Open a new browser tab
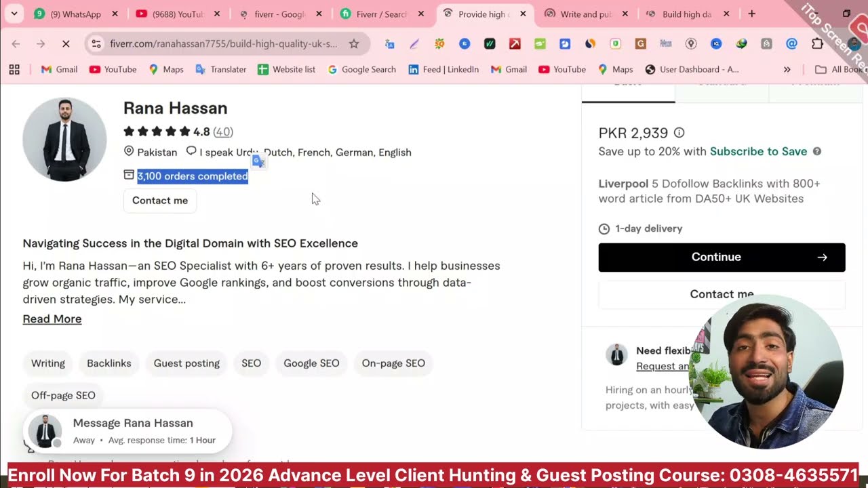Viewport: 868px width, 488px height. (x=751, y=14)
